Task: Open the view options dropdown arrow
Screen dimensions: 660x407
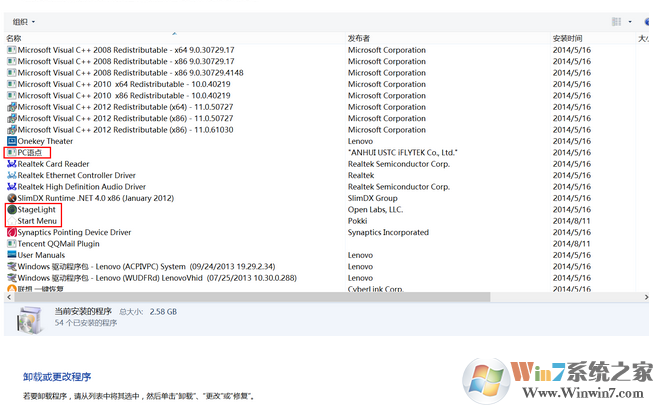Action: click(x=630, y=22)
